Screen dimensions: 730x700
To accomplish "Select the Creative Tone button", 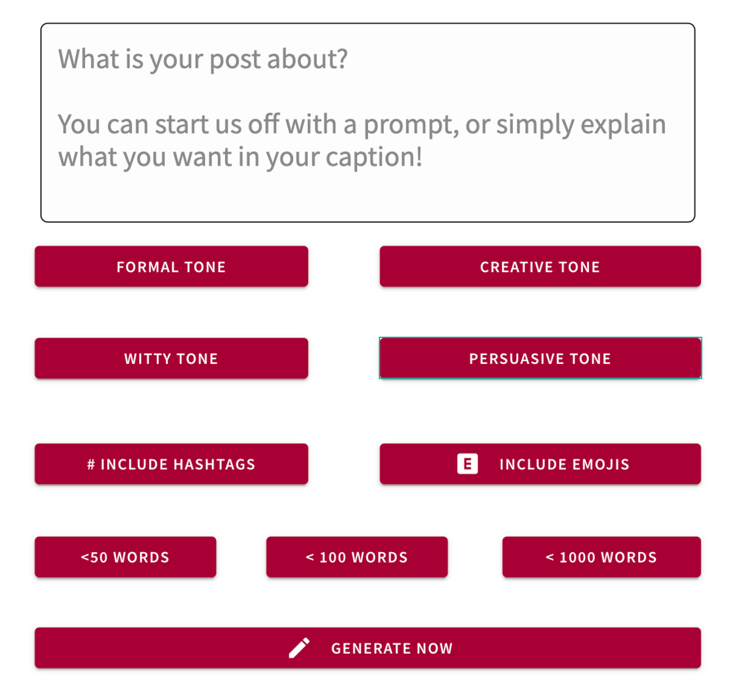I will (540, 267).
